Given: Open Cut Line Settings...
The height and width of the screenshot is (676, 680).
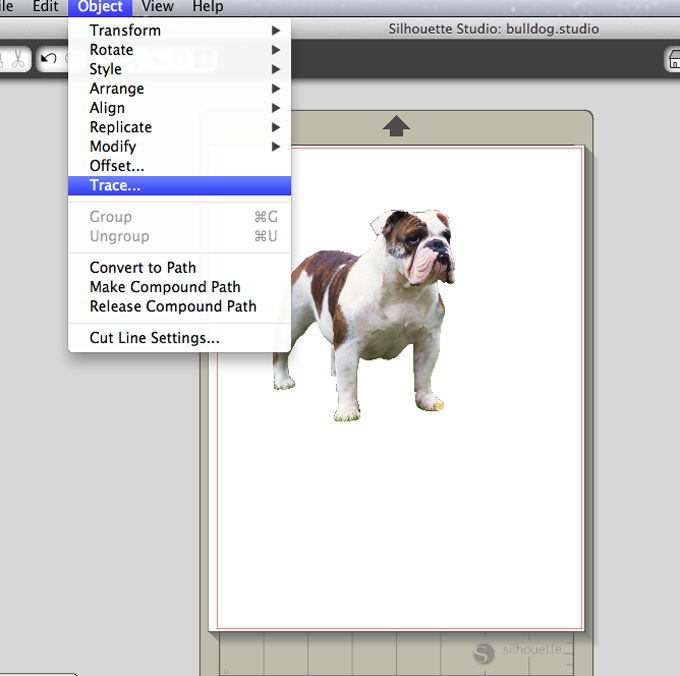Looking at the screenshot, I should click(180, 338).
